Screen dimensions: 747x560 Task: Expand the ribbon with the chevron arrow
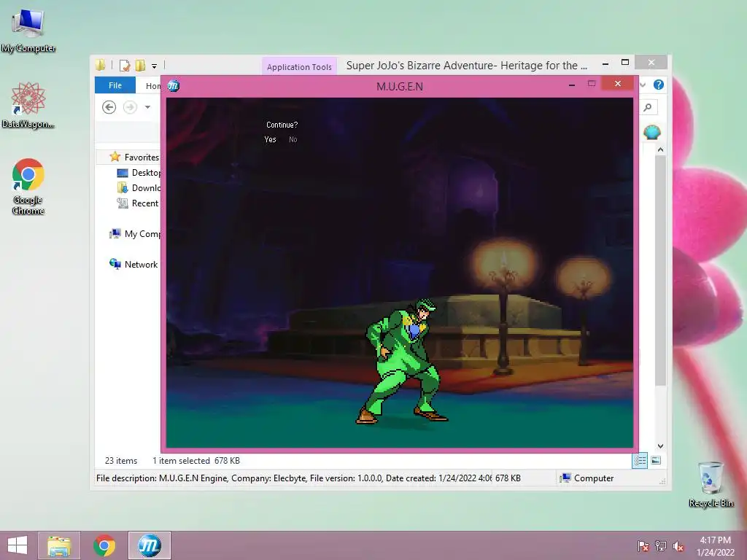[x=643, y=85]
